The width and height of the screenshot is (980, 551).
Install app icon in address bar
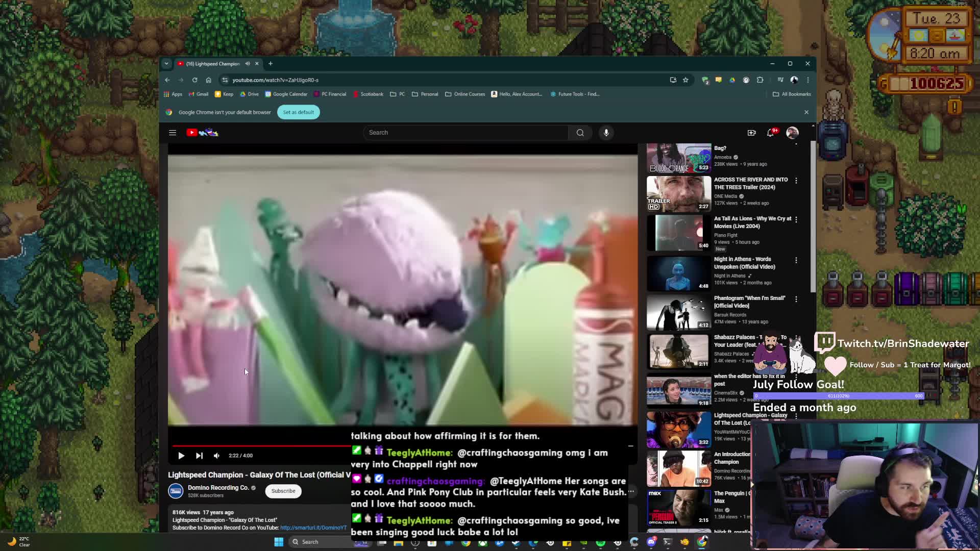coord(673,80)
